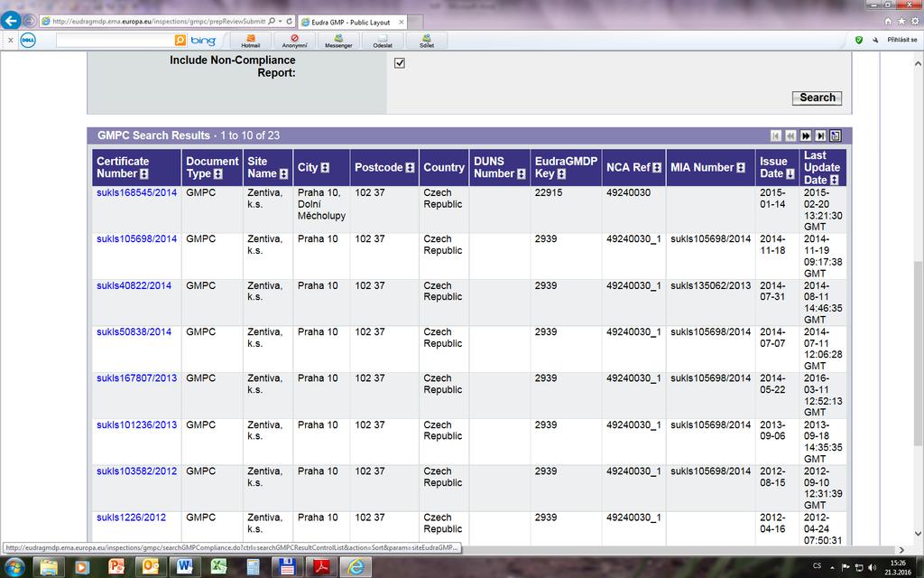Click the orange Bing search button

(180, 40)
